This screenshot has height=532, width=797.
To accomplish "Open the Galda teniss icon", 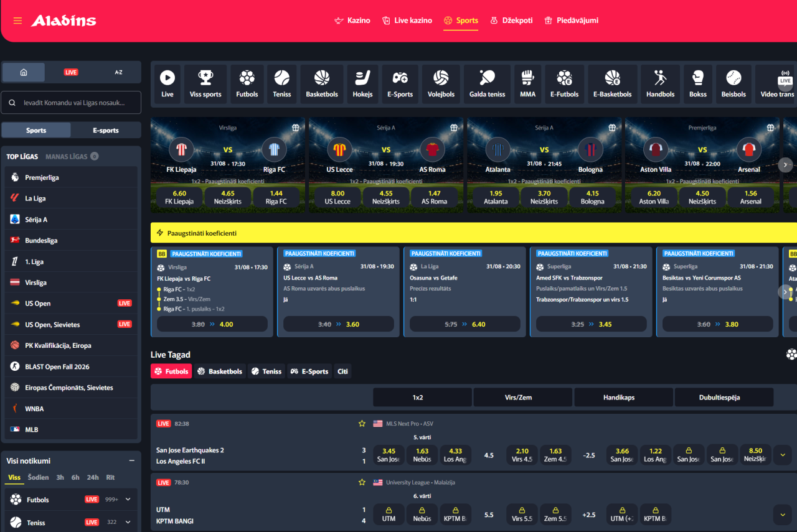I will pos(487,84).
